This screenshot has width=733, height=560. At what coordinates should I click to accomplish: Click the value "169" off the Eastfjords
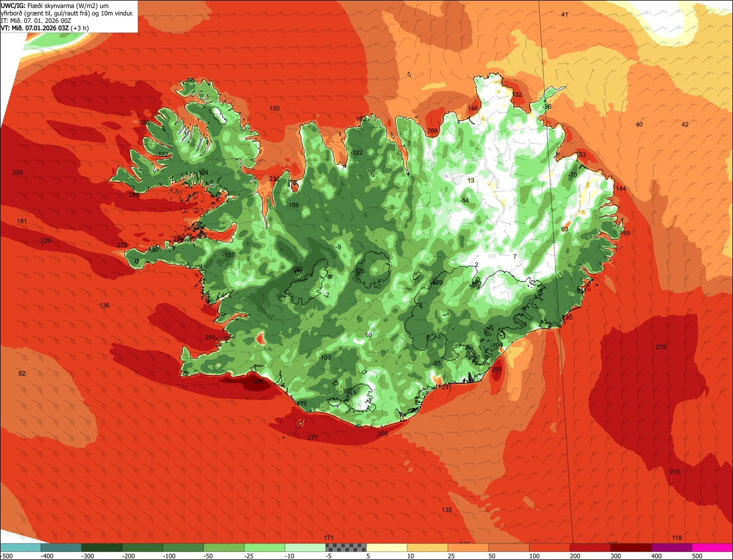point(625,233)
